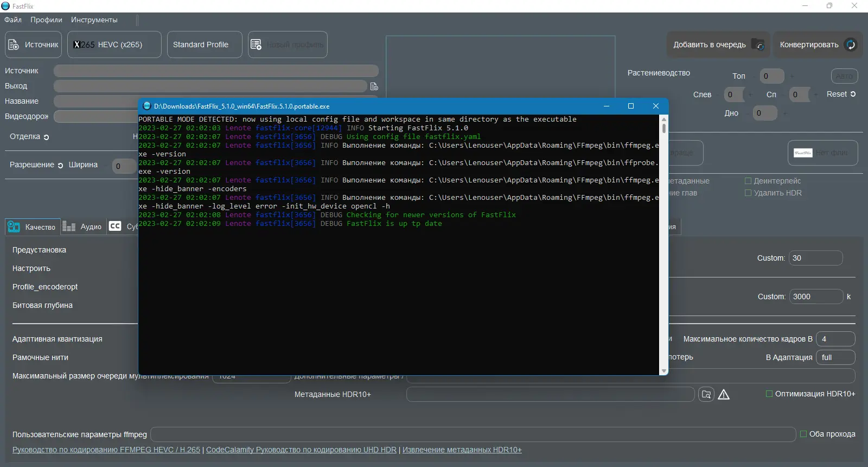Image resolution: width=868 pixels, height=467 pixels.
Task: Open the CodeCalamity UHD HDR guide link
Action: (x=301, y=450)
